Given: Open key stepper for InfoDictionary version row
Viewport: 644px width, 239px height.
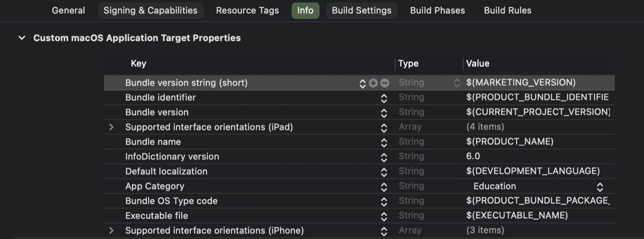Looking at the screenshot, I should pos(384,157).
